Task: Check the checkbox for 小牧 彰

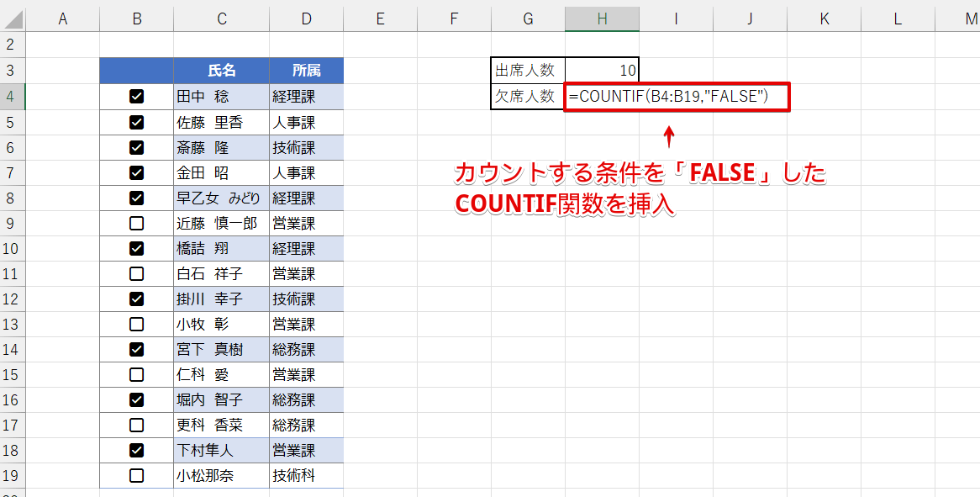Action: 136,324
